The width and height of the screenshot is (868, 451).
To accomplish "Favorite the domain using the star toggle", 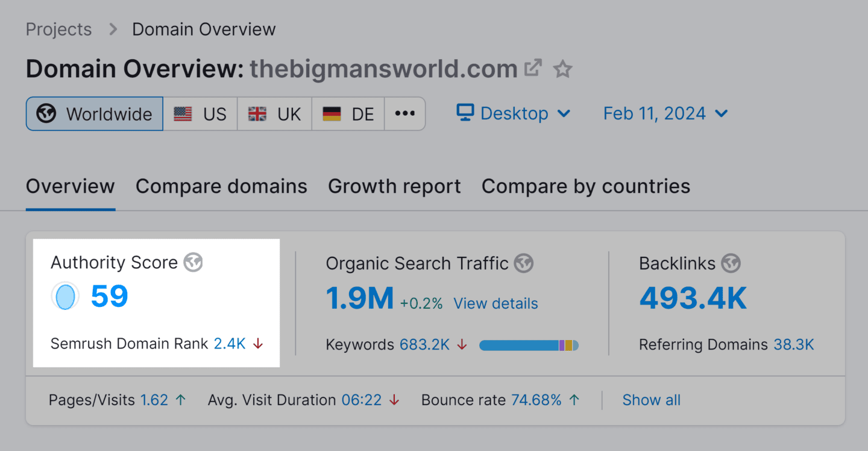I will (x=562, y=69).
